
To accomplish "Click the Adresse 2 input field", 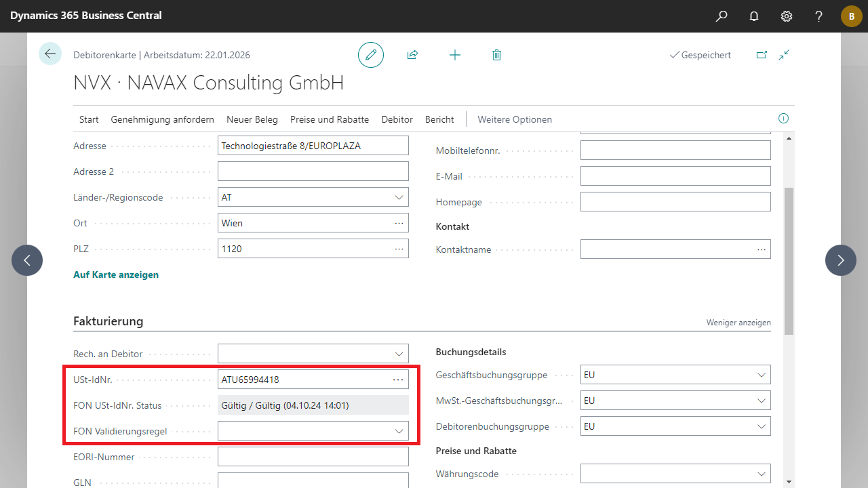I will [313, 171].
